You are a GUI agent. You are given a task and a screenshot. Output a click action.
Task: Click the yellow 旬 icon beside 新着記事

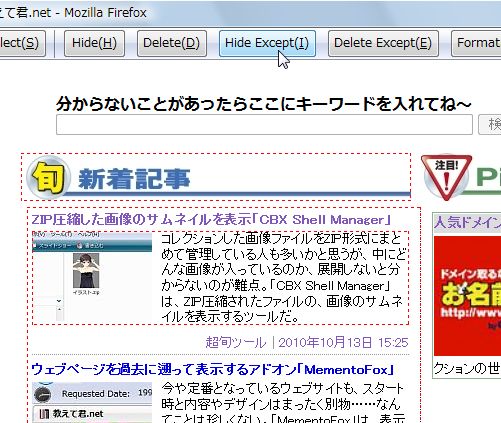coord(49,177)
